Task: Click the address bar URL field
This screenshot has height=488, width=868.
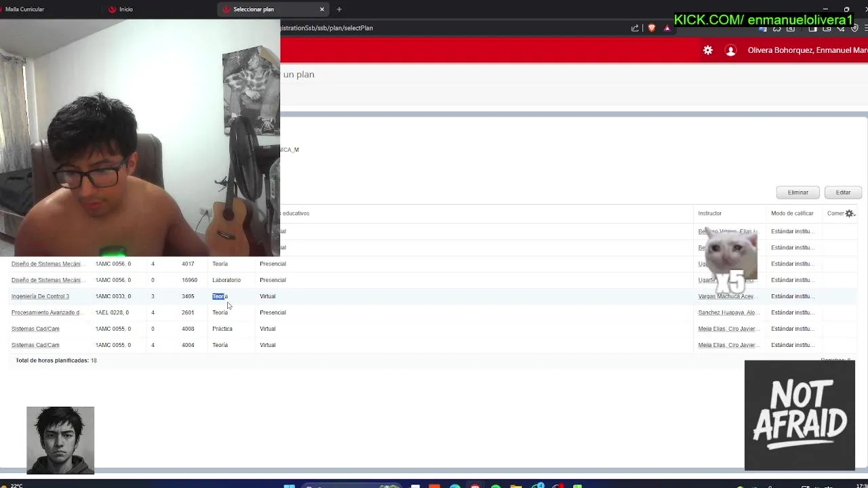Action: click(x=327, y=28)
